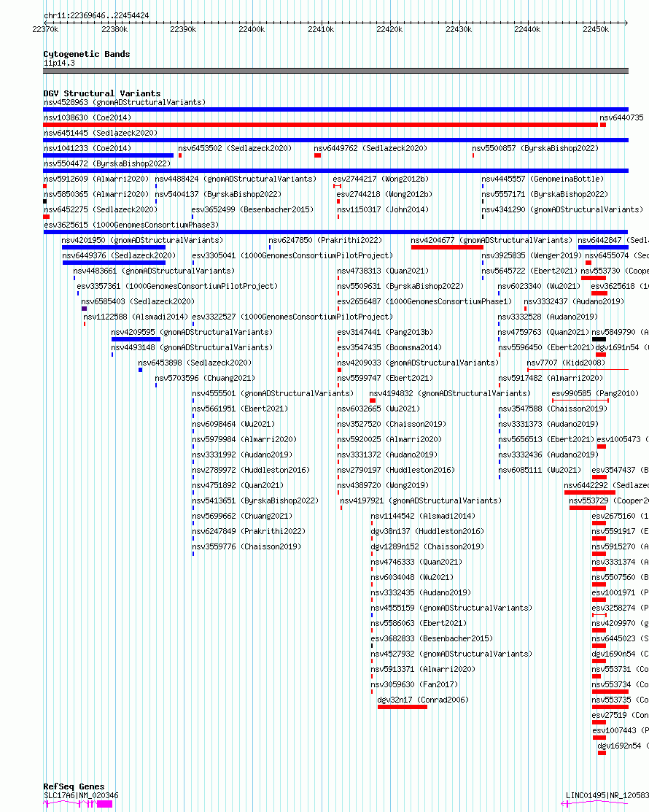Click the esv990585 (Pang2010) label
649x812 pixels.
click(595, 393)
